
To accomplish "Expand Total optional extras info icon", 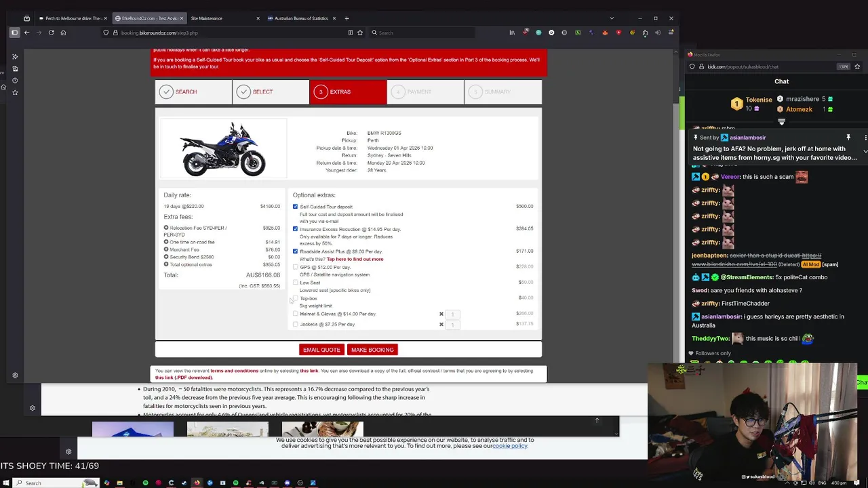I will point(166,264).
